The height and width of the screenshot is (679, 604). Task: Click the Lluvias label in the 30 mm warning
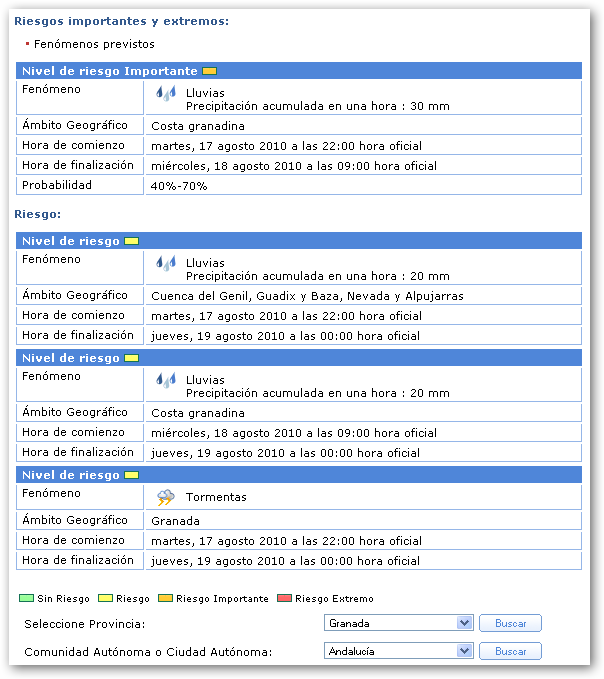point(205,92)
